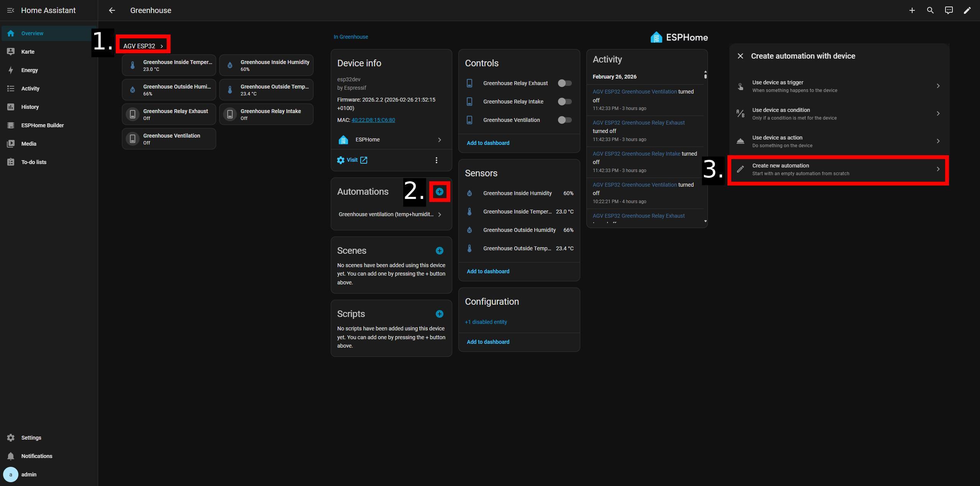Viewport: 980px width, 486px height.
Task: Toggle the Greenhouse Relay Exhaust switch
Action: click(565, 83)
